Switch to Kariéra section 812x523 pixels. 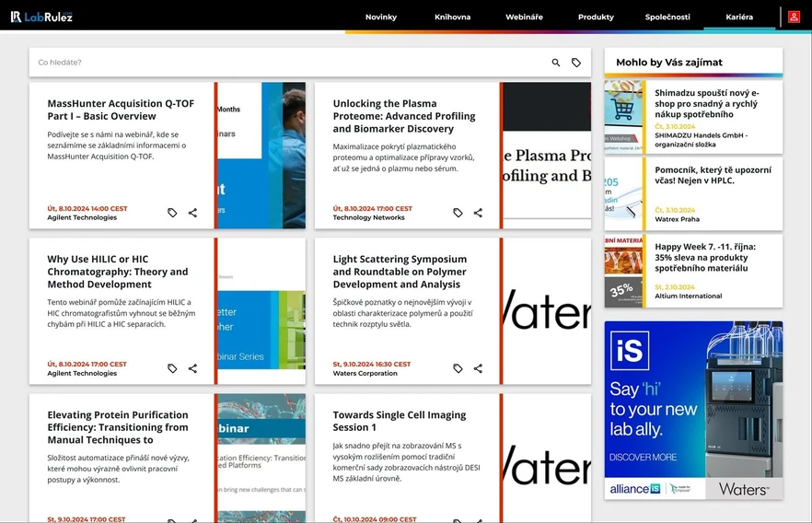739,17
